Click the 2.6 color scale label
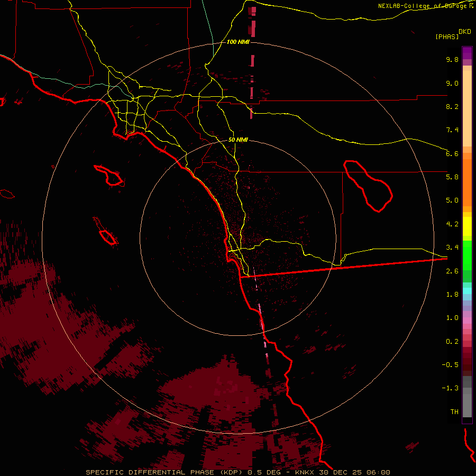Viewport: 476px width, 476px height. pyautogui.click(x=452, y=271)
